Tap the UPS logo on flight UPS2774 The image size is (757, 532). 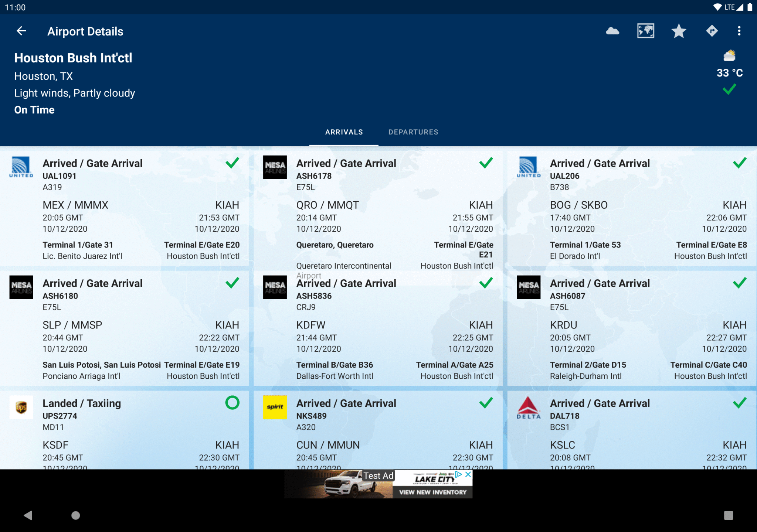click(21, 407)
